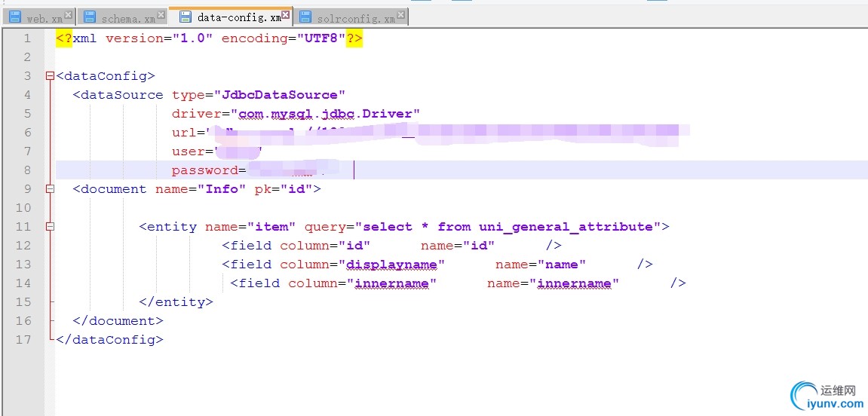
Task: Click save icon on solrconfig.xml tab
Action: coord(305,17)
